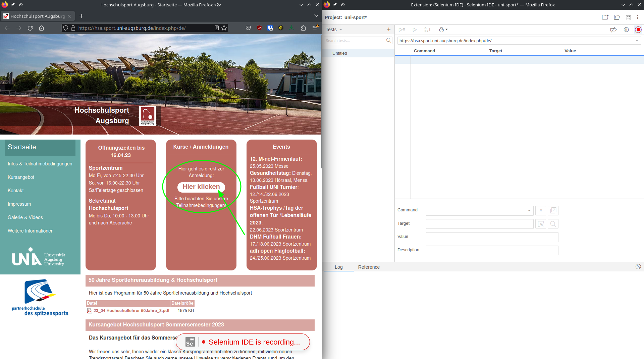
Task: Switch to the Log tab
Action: pyautogui.click(x=338, y=267)
